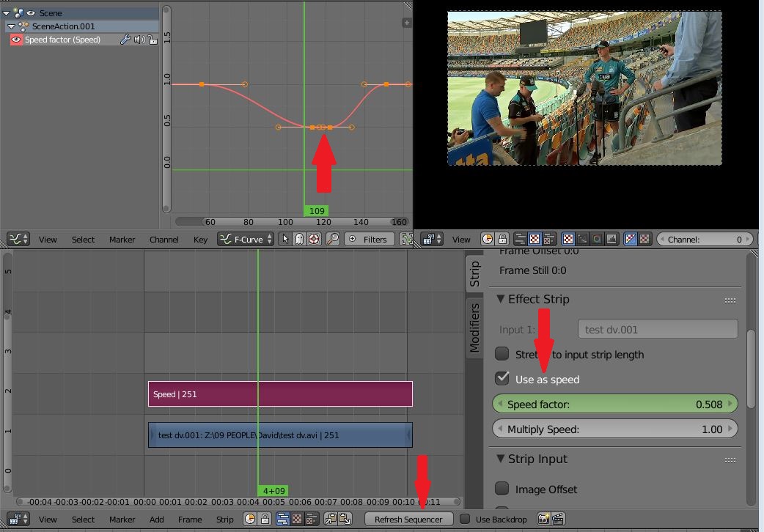The height and width of the screenshot is (532, 764).
Task: Open the Strip menu in the sequencer
Action: click(224, 519)
